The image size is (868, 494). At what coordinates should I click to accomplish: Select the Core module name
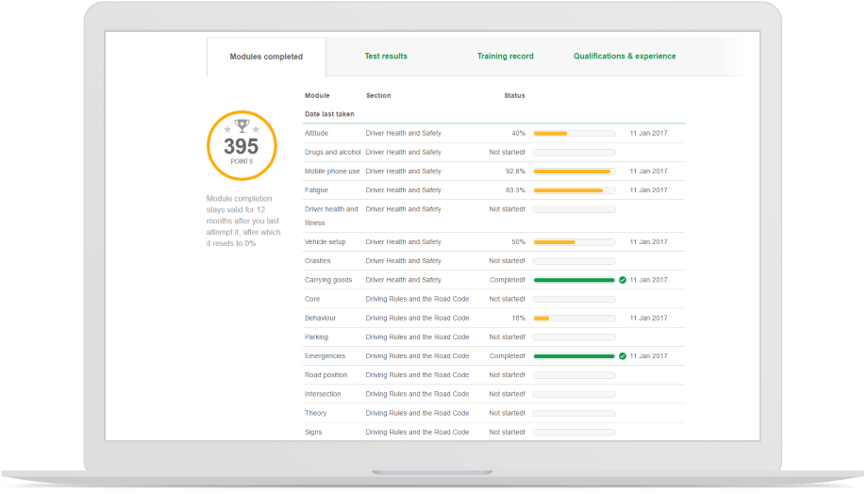coord(312,299)
